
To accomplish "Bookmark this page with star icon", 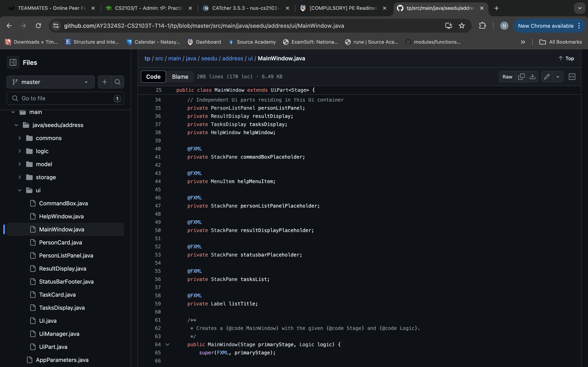I will point(462,26).
